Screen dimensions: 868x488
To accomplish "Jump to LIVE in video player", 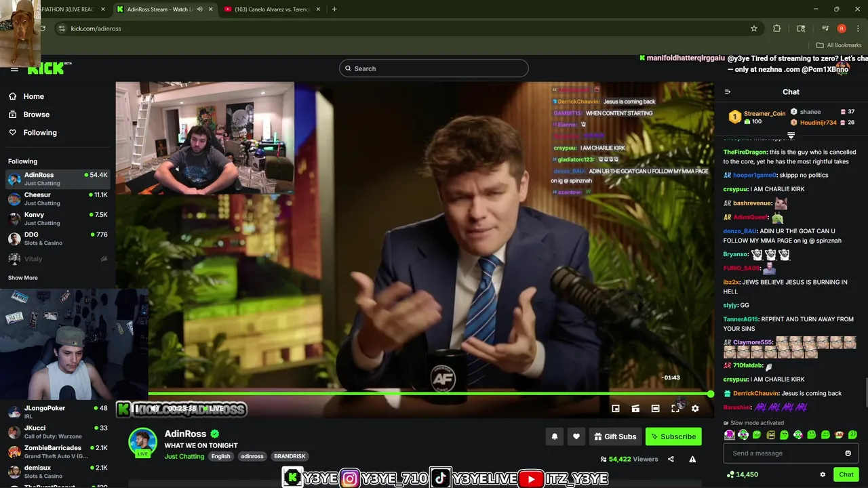I will coord(213,409).
